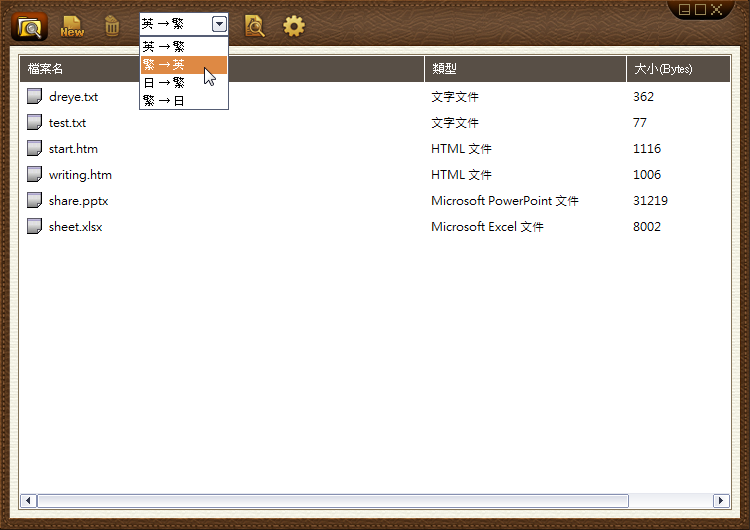Open settings gear icon
Image resolution: width=750 pixels, height=530 pixels.
tap(294, 26)
